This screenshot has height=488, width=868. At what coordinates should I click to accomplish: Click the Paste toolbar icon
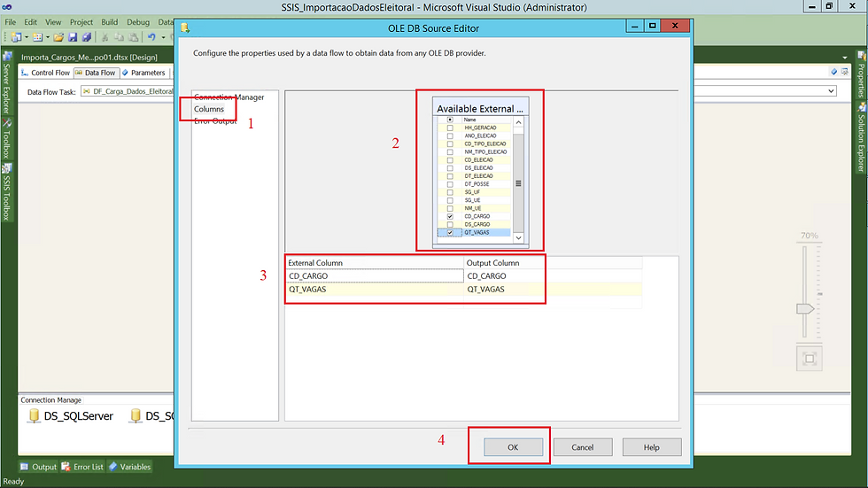(x=134, y=37)
